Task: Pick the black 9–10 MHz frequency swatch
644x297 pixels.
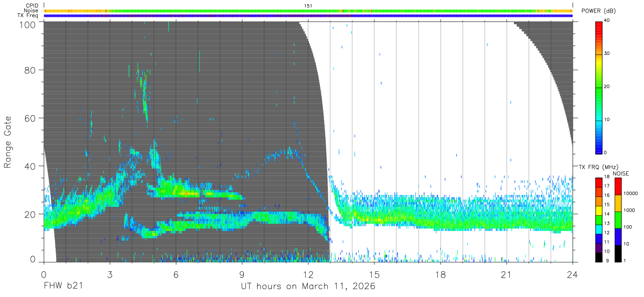Action: click(598, 257)
